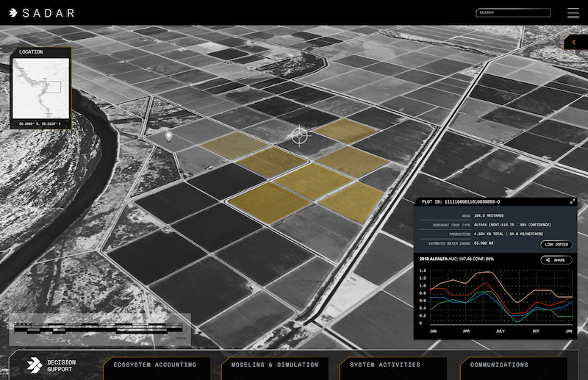Open the Ecosystem Accounting tab
This screenshot has width=588, height=380.
155,365
